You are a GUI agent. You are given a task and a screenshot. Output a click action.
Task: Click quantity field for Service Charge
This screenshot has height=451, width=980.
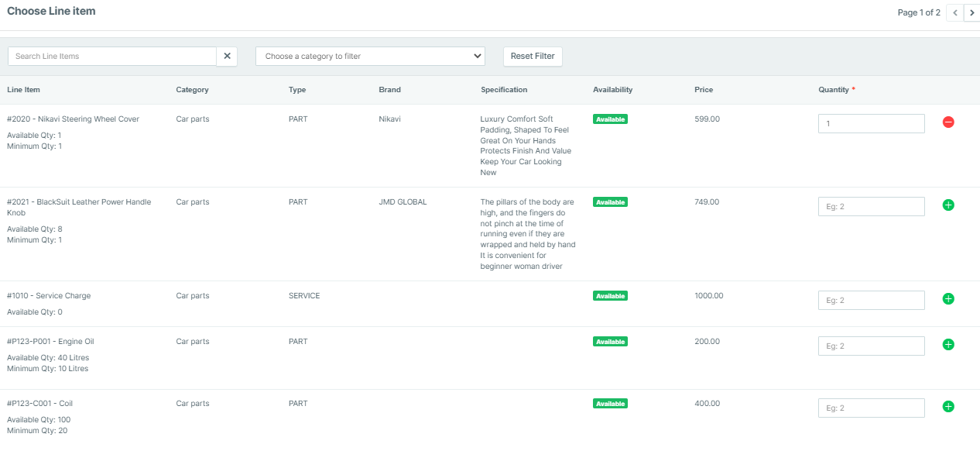[871, 301]
